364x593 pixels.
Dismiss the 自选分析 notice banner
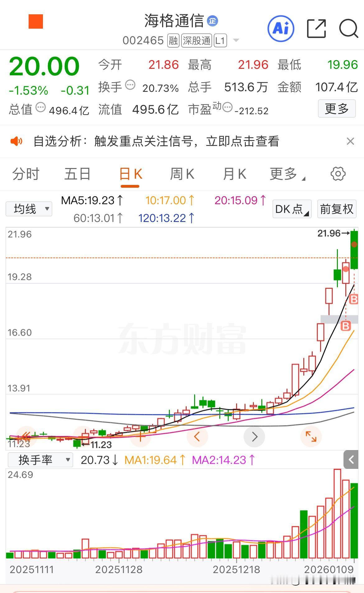coord(350,141)
